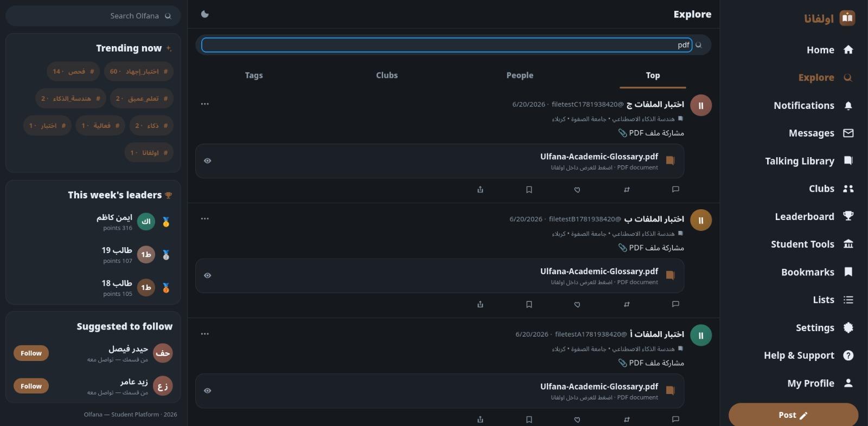Open trending tag هندسة_الذكاء

point(71,99)
